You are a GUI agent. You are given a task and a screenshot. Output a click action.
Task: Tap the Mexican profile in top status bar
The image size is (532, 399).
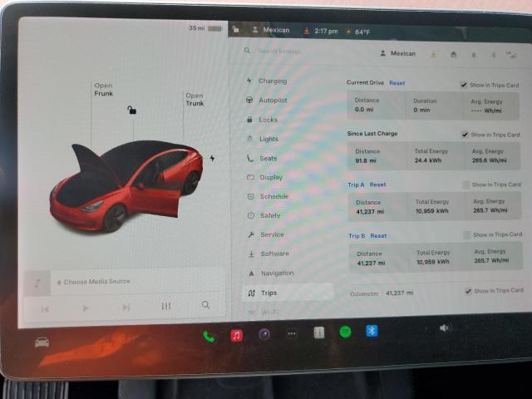click(x=271, y=30)
